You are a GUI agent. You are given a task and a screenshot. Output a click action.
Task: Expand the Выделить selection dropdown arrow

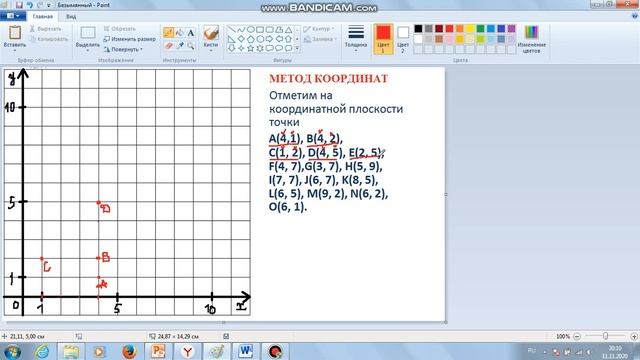(87, 51)
